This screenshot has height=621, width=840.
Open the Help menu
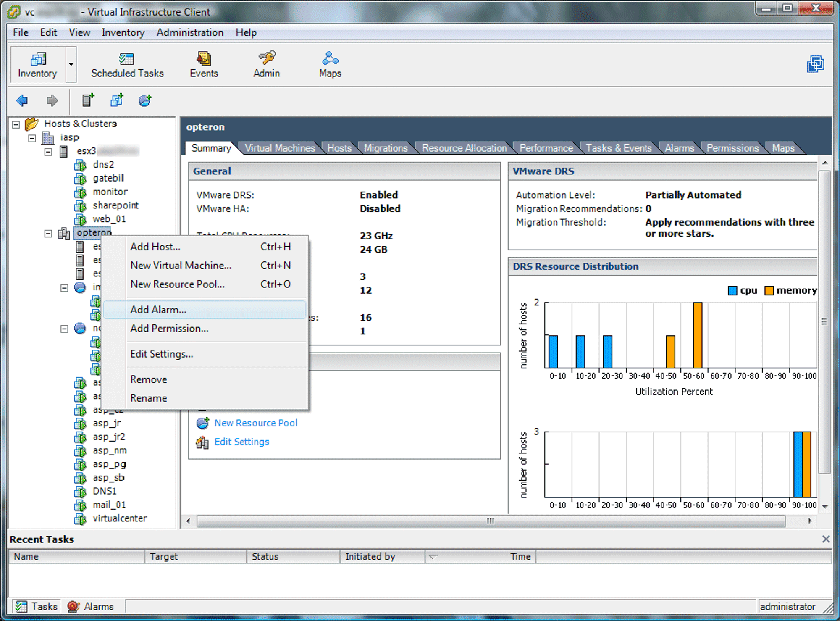tap(246, 32)
